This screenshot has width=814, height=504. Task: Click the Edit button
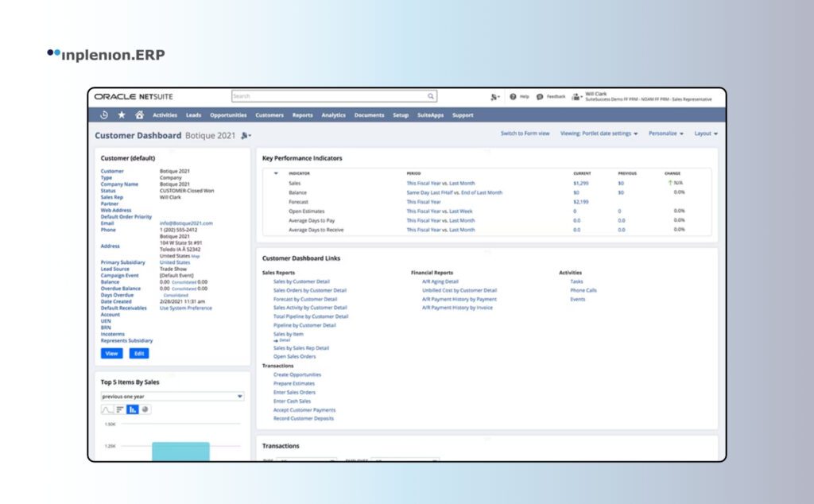tap(139, 354)
